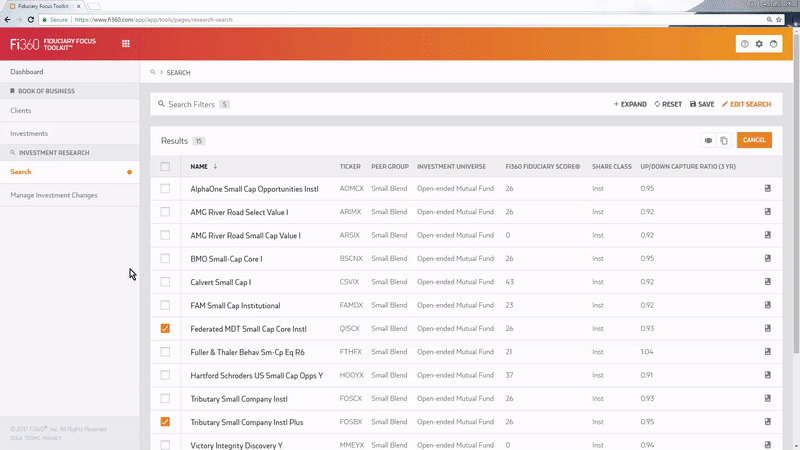Image resolution: width=800 pixels, height=450 pixels.
Task: Click the TICKER column header
Action: 350,166
